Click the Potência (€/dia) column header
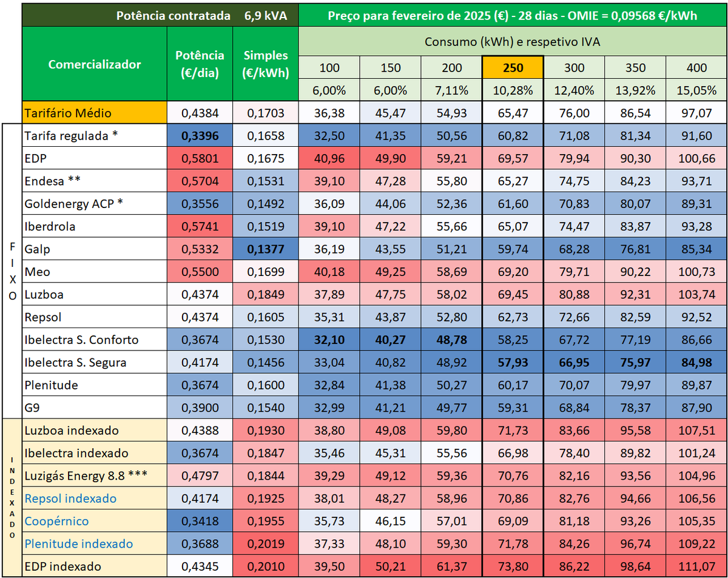 click(200, 64)
